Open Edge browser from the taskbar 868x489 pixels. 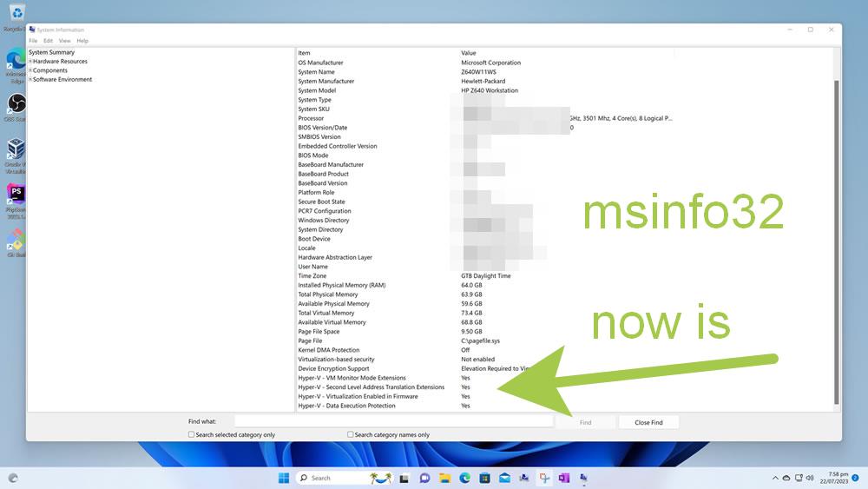464,478
